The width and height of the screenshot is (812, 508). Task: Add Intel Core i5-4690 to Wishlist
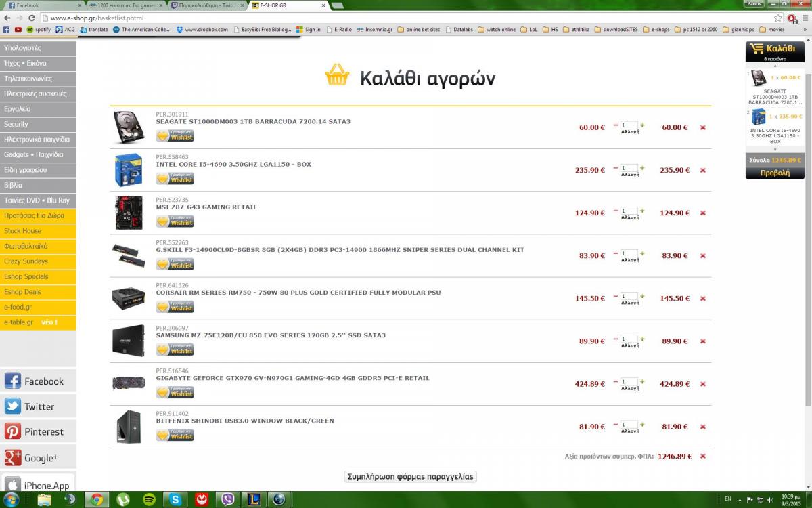(175, 178)
